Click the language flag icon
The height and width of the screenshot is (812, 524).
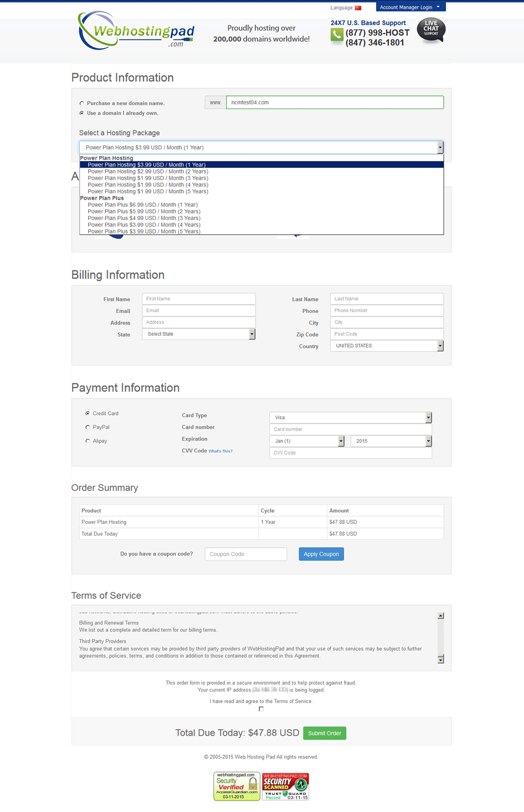[359, 7]
